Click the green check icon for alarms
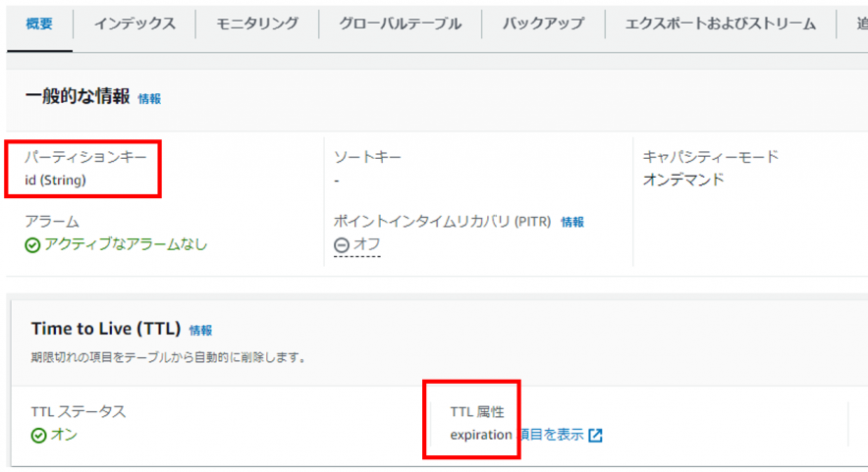This screenshot has height=472, width=868. (32, 245)
